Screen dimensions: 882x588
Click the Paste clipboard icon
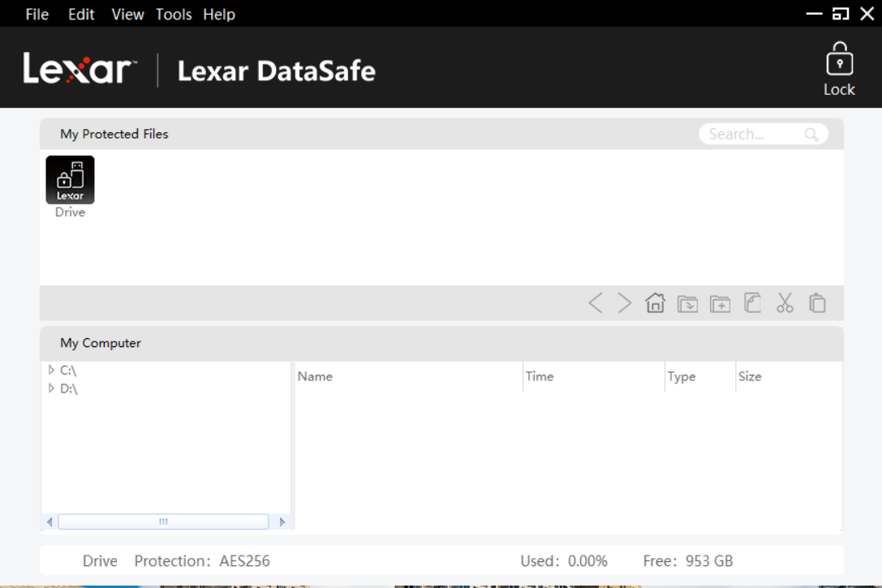point(817,303)
